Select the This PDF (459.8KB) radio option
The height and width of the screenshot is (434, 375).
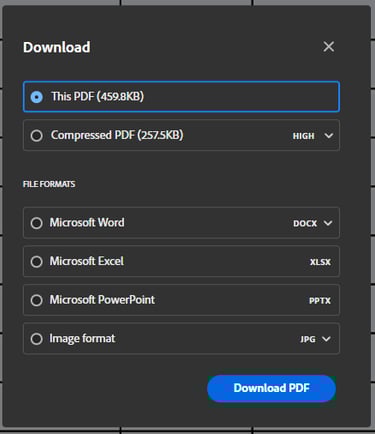coord(37,97)
